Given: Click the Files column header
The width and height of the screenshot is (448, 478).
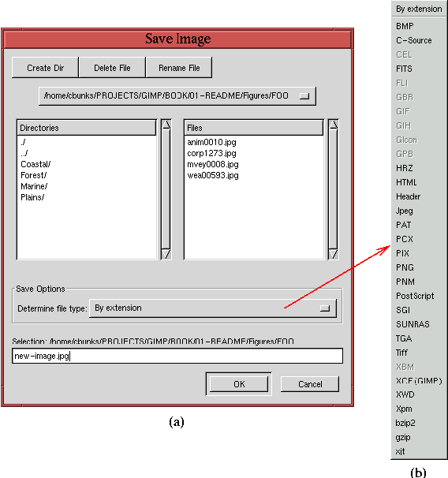Looking at the screenshot, I should click(253, 128).
